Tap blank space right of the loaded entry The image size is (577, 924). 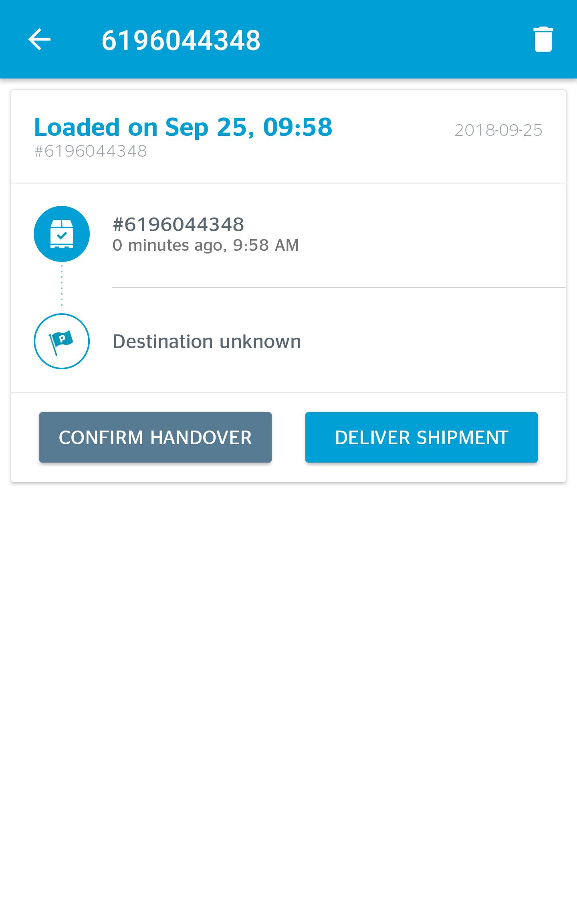tap(433, 235)
